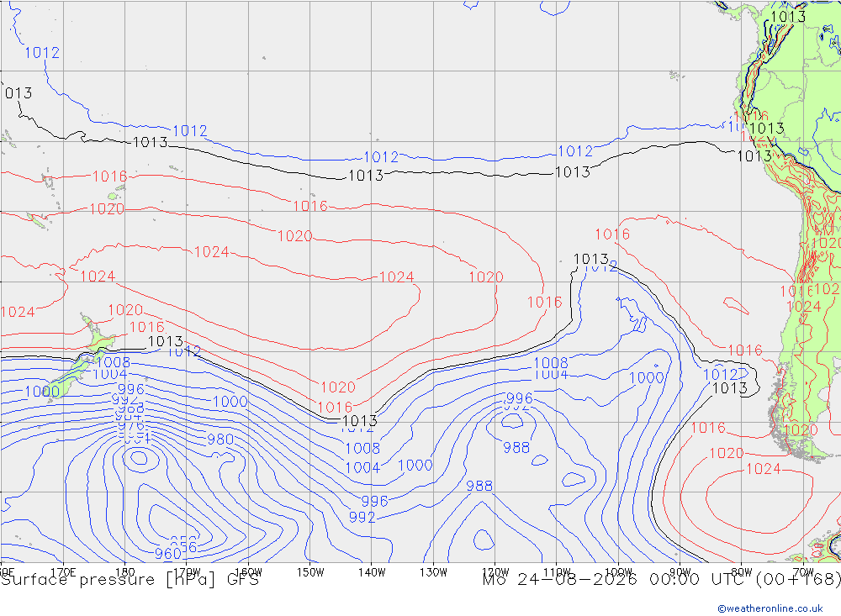Click the weatheronline.co.uk copyright link
Viewport: 841px width, 616px height.
tap(770, 608)
